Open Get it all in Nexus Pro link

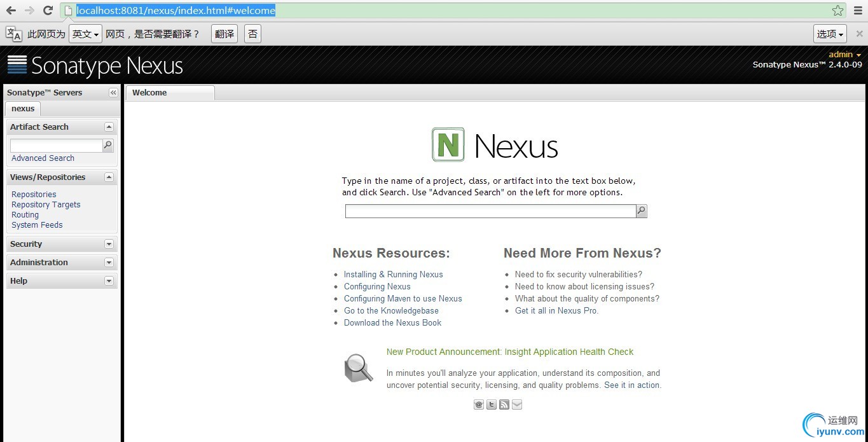click(556, 311)
